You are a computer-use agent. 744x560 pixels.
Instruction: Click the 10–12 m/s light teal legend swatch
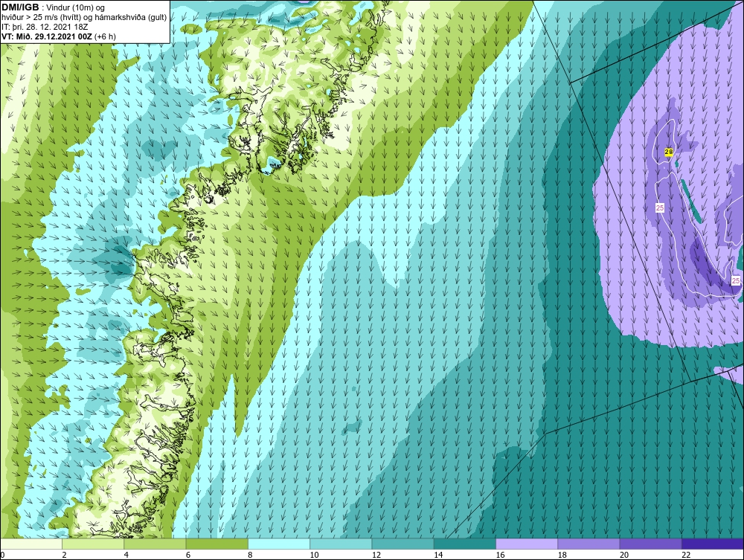coord(341,544)
